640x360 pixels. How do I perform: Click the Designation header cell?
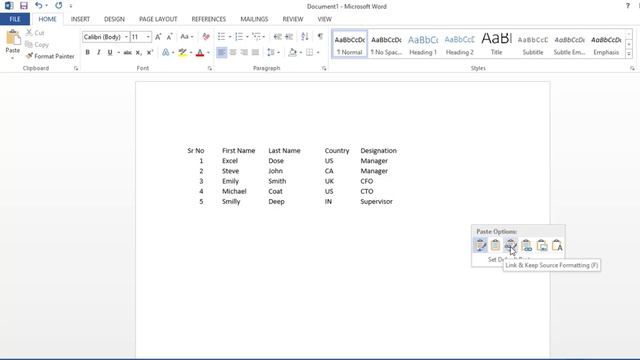pos(378,151)
